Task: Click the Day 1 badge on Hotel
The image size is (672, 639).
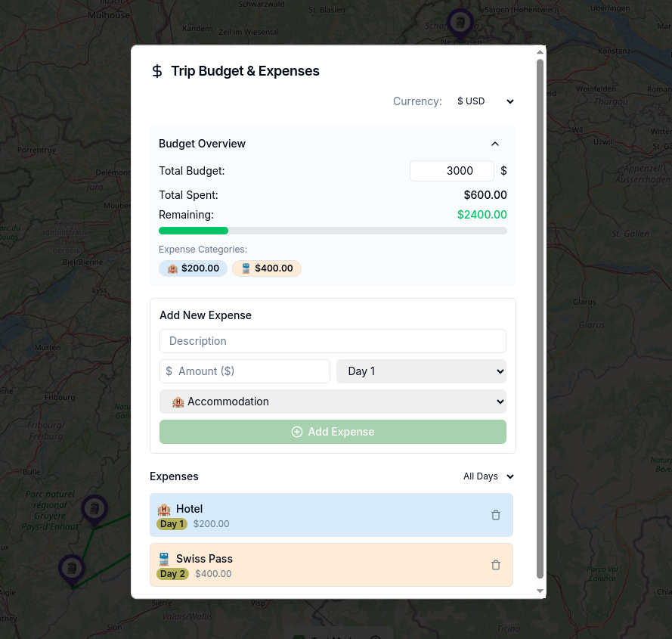Action: [x=172, y=524]
